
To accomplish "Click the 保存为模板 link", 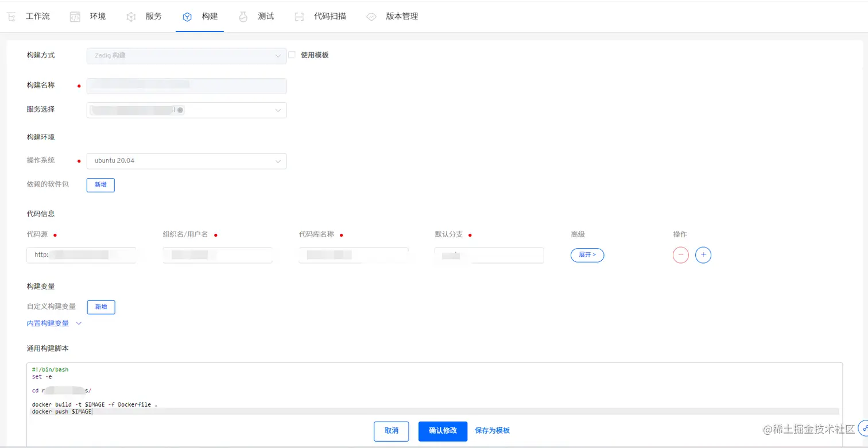I will (x=492, y=431).
